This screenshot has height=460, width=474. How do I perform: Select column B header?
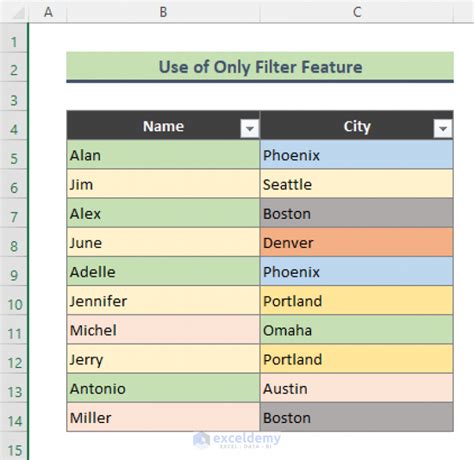[x=163, y=12]
